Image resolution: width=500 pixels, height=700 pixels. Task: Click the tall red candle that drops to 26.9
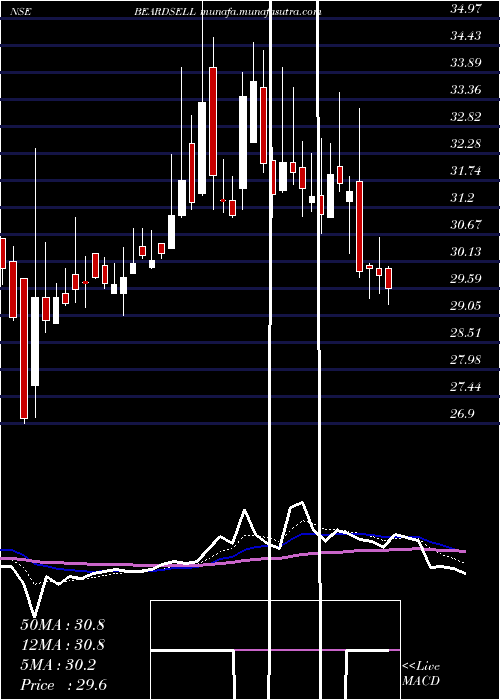[x=24, y=349]
